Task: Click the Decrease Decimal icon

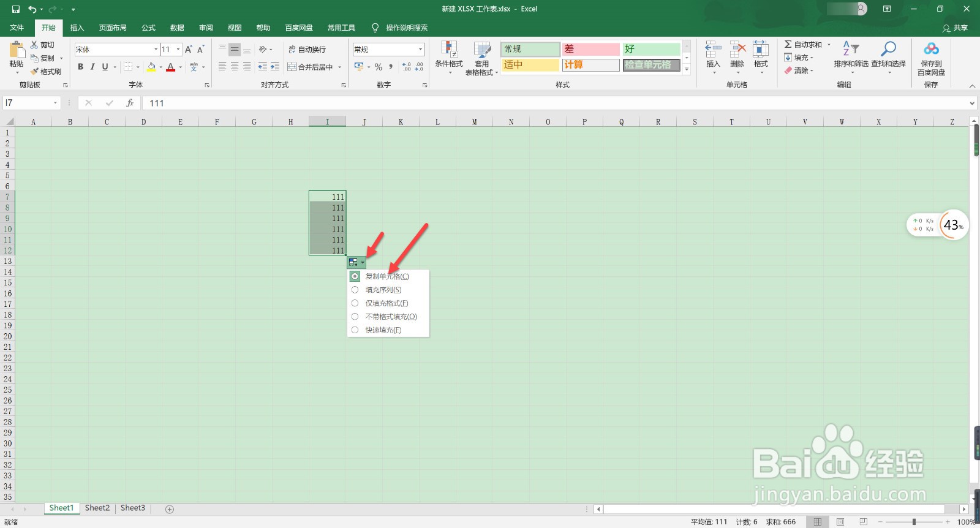Action: pos(419,67)
